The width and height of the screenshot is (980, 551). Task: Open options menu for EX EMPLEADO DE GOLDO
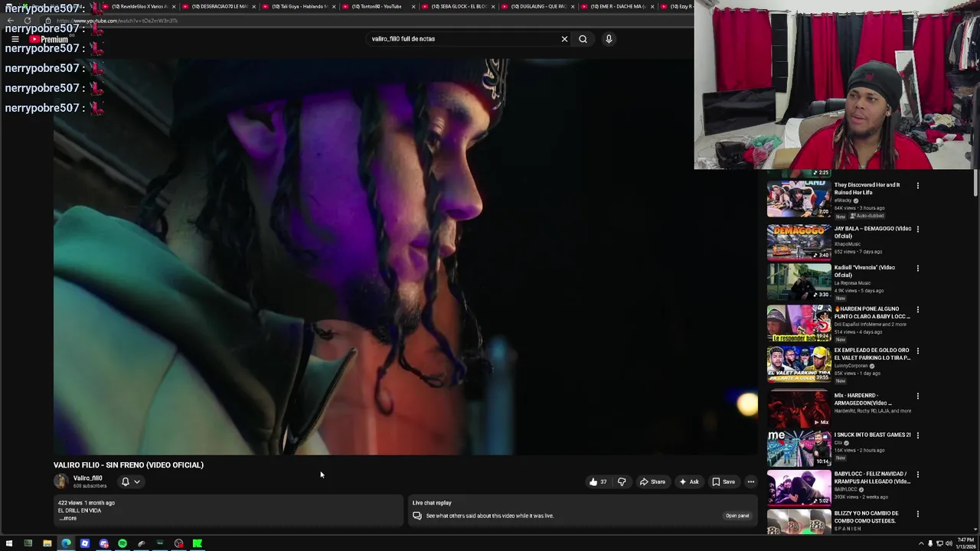click(918, 350)
